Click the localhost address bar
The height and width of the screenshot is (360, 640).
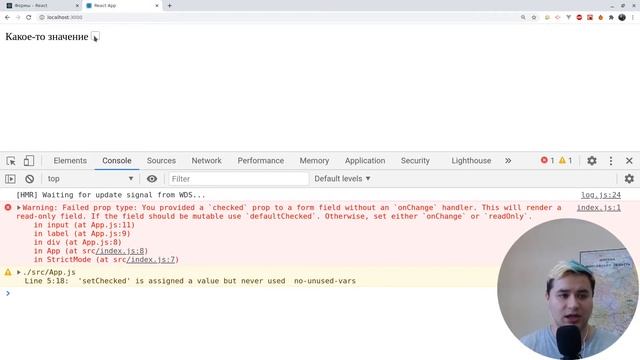(x=278, y=18)
